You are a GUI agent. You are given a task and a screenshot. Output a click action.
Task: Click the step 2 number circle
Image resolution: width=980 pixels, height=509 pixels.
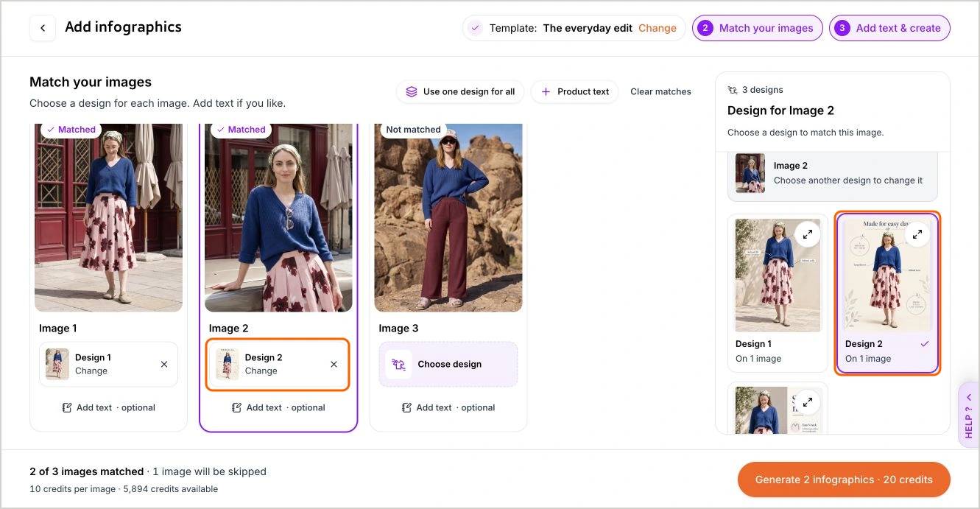pyautogui.click(x=705, y=28)
